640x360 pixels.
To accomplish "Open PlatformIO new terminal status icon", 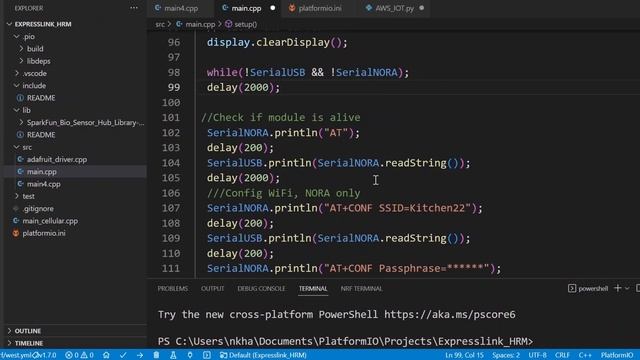I will point(207,355).
